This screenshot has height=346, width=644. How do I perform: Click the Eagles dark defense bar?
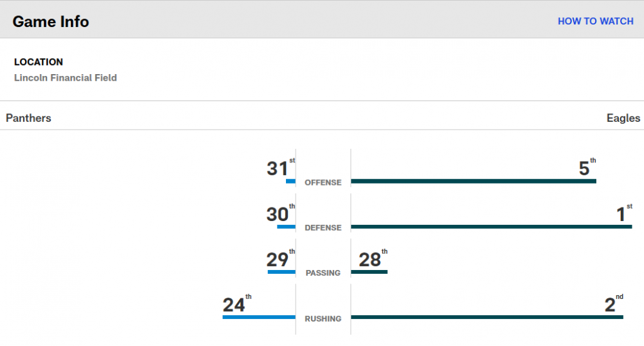click(x=491, y=227)
